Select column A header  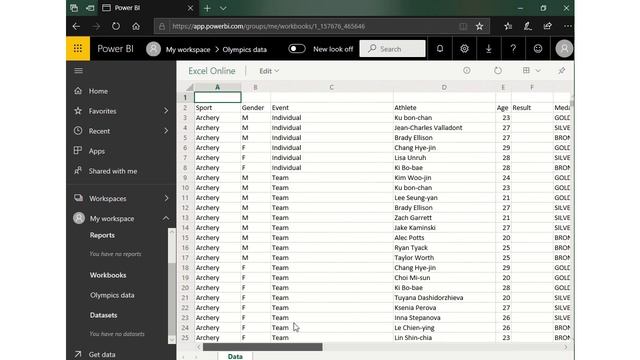coord(217,87)
